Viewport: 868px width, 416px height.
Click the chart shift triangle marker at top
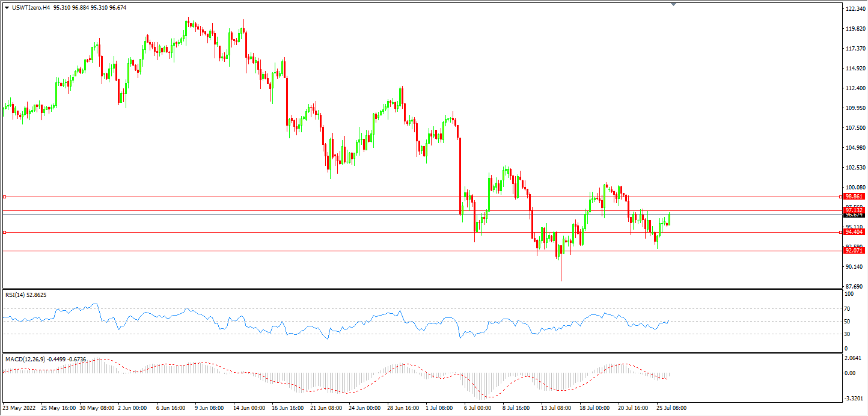[x=673, y=4]
